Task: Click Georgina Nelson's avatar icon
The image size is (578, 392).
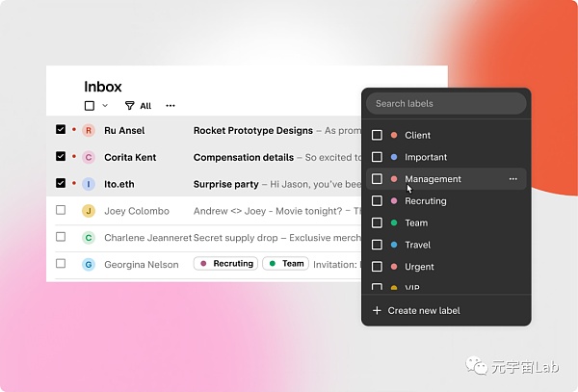Action: [89, 264]
